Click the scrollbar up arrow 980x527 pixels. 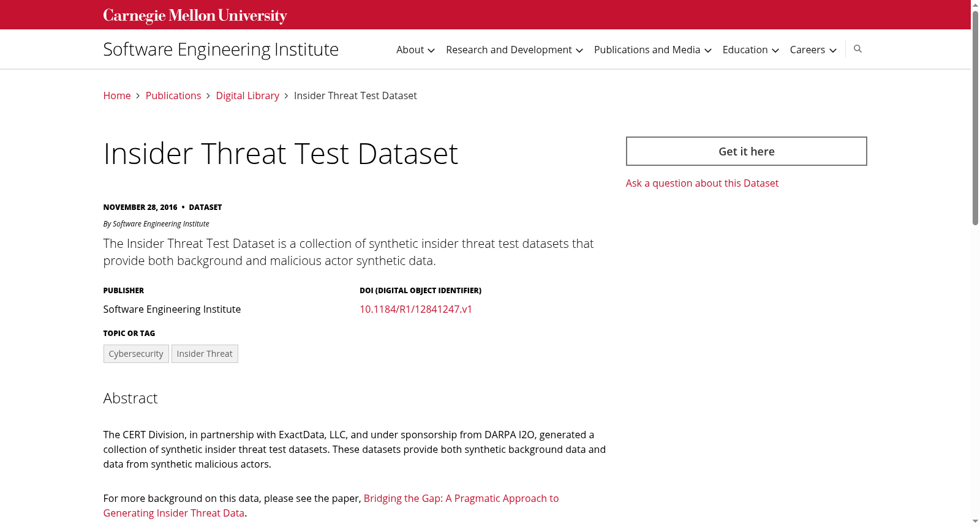coord(975,5)
